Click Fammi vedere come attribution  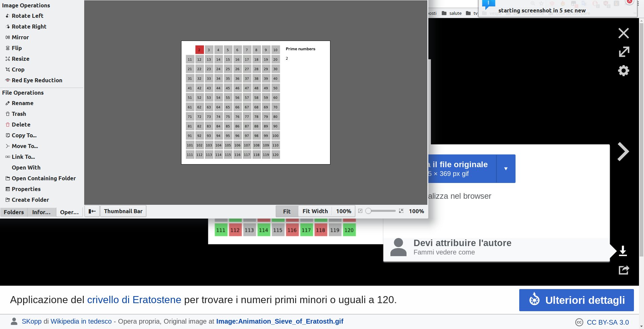click(x=444, y=252)
